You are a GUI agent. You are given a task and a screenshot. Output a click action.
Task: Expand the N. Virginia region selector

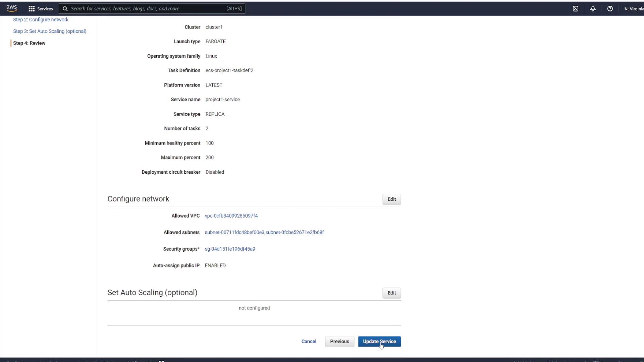pos(633,9)
